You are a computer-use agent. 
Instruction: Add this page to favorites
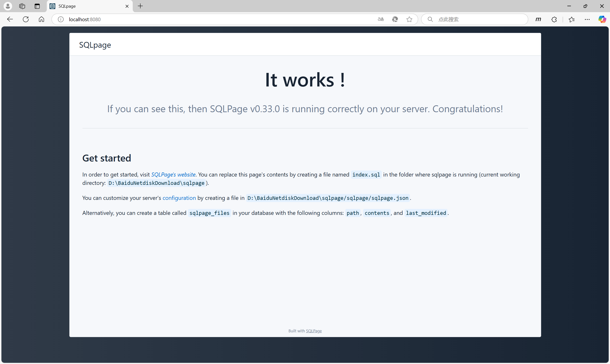point(409,19)
